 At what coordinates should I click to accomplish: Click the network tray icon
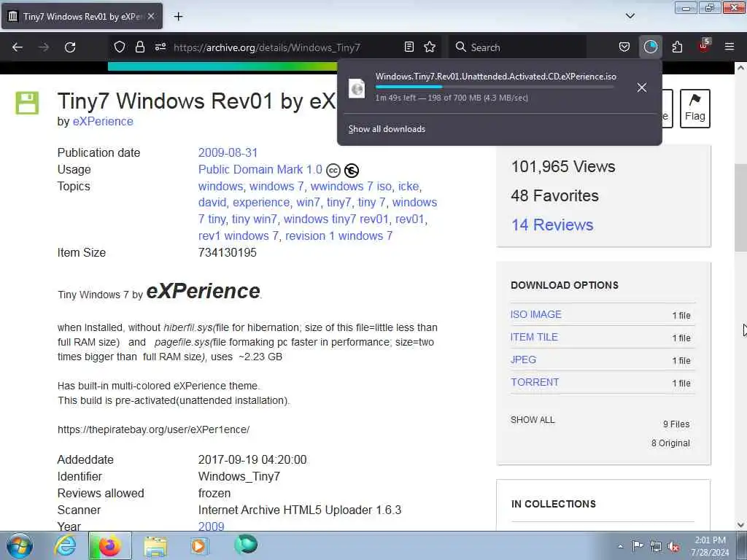click(656, 546)
